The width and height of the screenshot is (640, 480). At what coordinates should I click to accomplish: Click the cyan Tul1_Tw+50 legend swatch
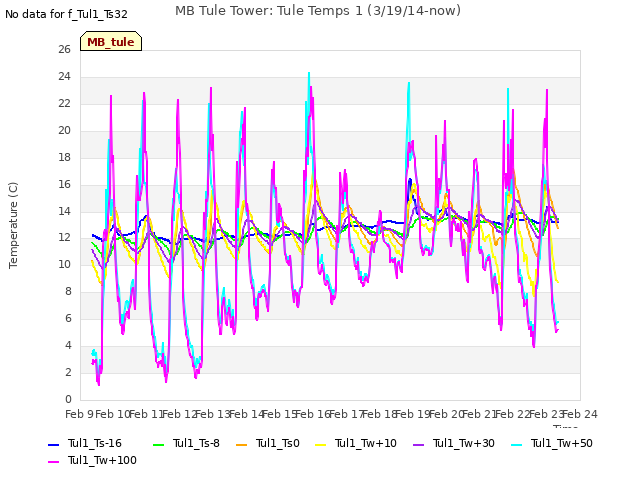517,444
